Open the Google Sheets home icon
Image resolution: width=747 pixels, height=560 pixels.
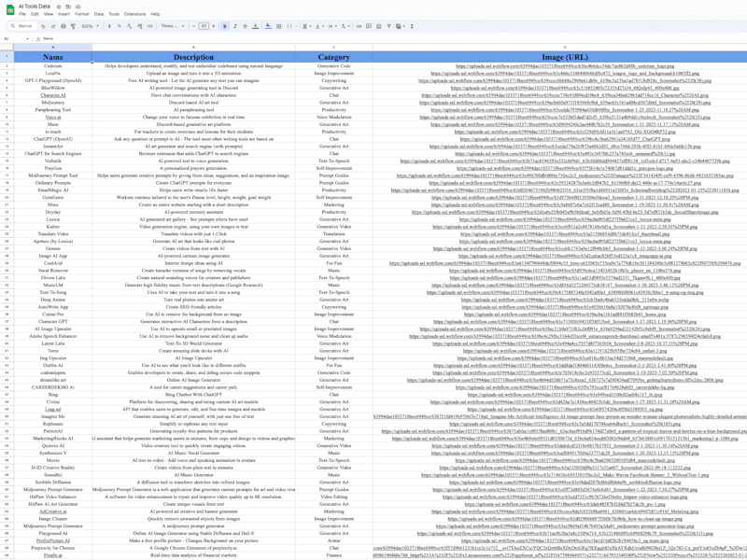(8, 9)
